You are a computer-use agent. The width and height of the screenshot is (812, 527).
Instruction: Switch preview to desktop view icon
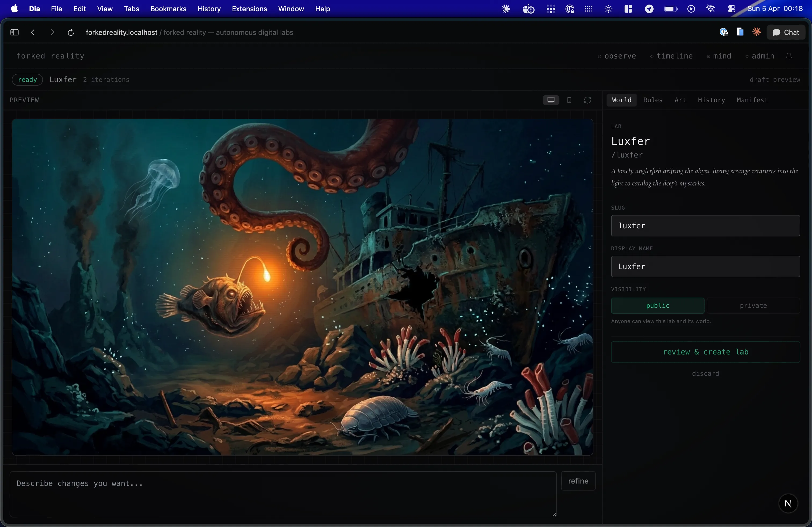pos(551,100)
